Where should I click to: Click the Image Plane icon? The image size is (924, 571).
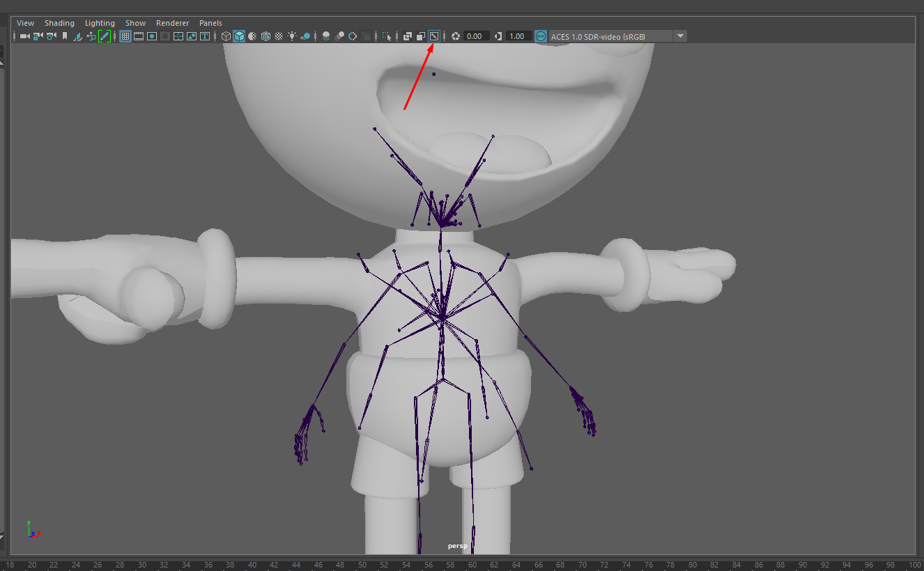[x=78, y=36]
